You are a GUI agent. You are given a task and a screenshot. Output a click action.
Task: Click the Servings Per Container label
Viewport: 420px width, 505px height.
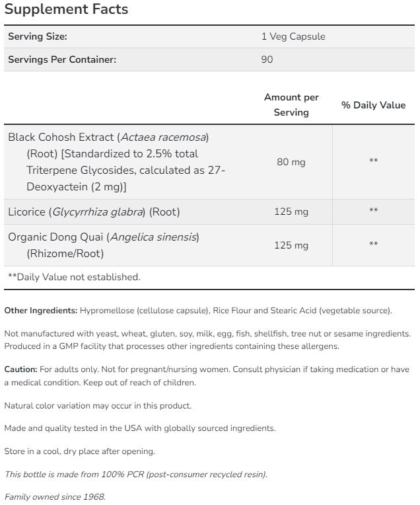[x=62, y=59]
